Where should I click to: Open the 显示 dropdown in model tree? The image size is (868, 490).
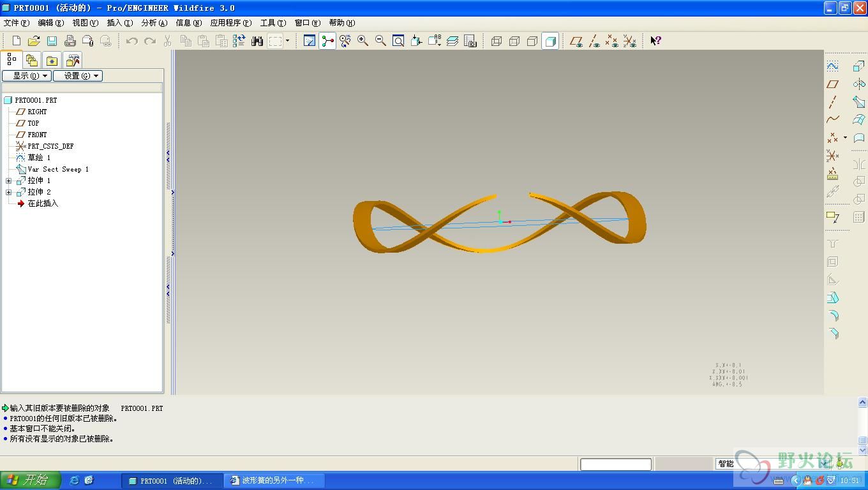tap(26, 76)
